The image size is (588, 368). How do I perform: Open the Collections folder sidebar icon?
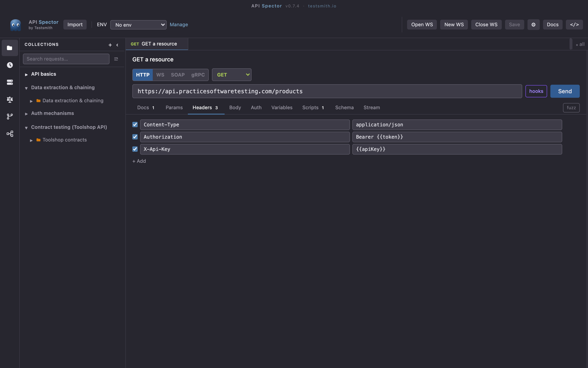pyautogui.click(x=10, y=48)
